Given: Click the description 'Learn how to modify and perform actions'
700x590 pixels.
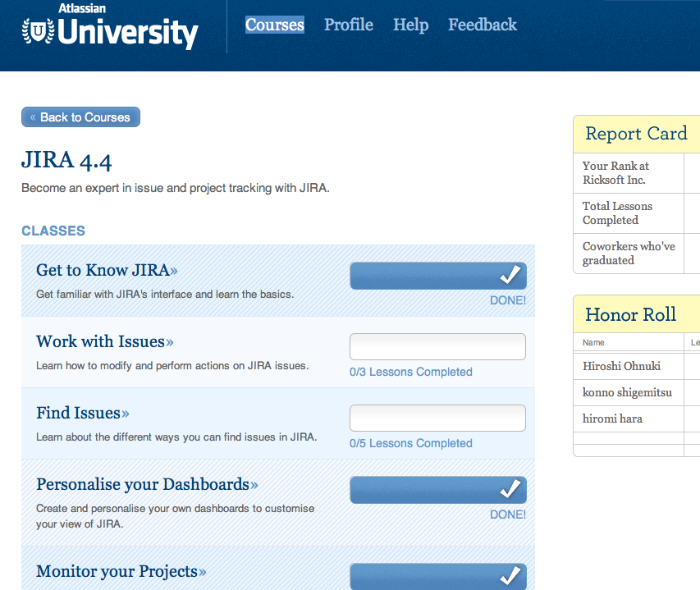Looking at the screenshot, I should click(172, 365).
